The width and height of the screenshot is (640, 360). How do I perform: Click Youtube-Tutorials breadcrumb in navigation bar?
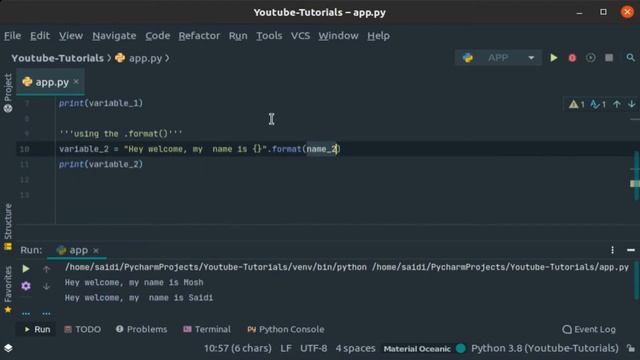pyautogui.click(x=58, y=58)
